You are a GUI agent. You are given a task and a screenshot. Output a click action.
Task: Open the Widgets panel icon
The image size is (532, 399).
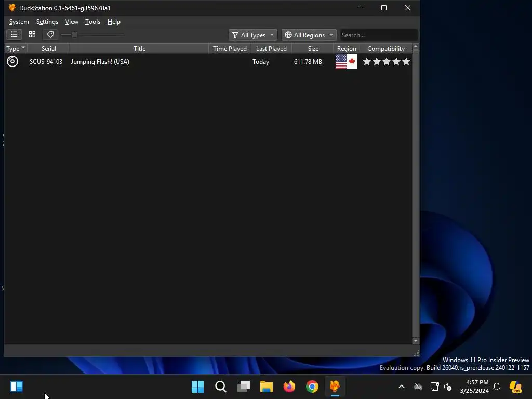click(x=17, y=387)
